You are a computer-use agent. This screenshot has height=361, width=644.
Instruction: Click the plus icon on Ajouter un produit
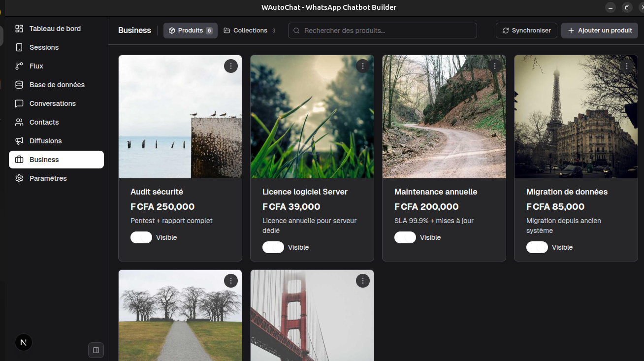[571, 31]
